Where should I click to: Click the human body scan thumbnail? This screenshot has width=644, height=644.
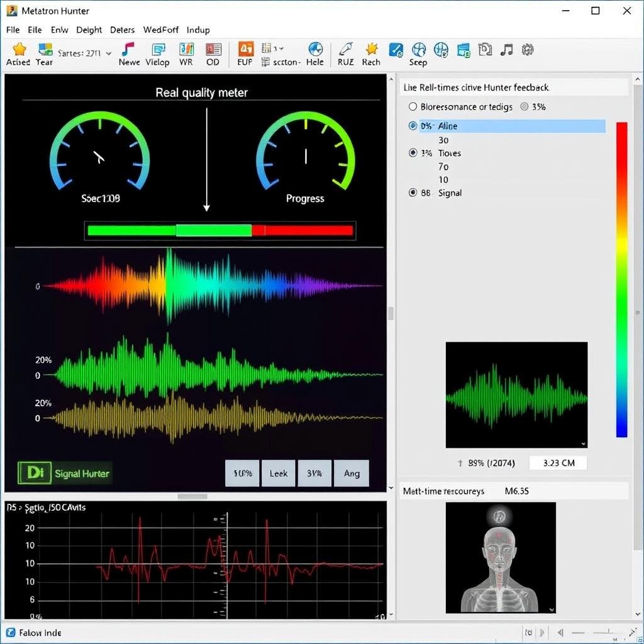point(501,557)
